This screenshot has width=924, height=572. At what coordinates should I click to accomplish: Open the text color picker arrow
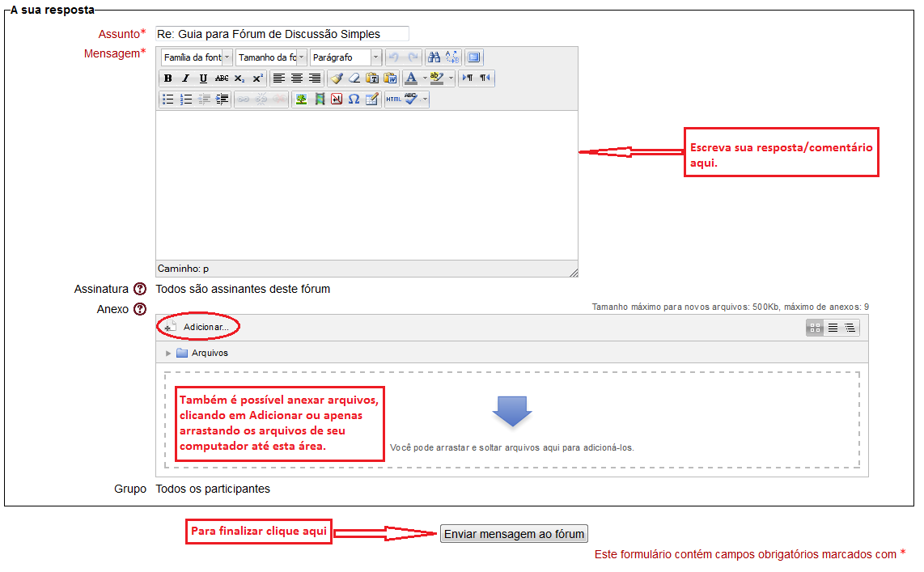[x=425, y=78]
